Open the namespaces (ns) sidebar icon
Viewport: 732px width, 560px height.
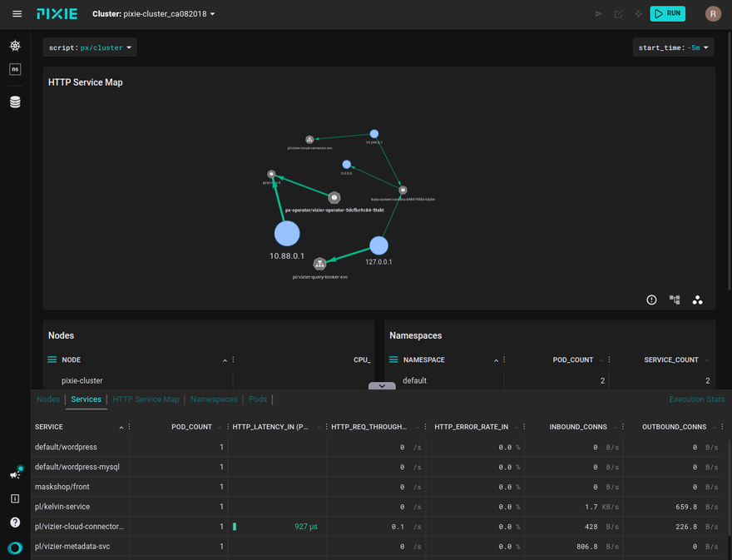click(15, 70)
